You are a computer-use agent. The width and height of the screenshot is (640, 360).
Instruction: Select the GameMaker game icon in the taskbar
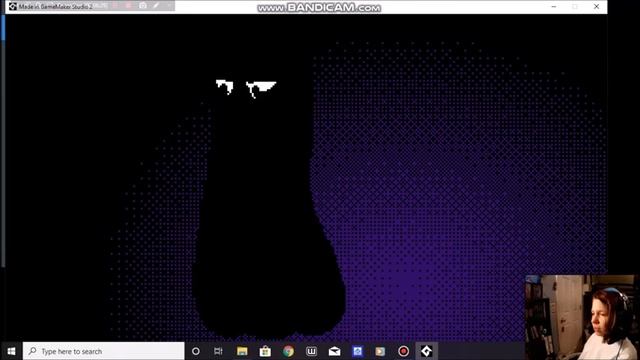[427, 351]
